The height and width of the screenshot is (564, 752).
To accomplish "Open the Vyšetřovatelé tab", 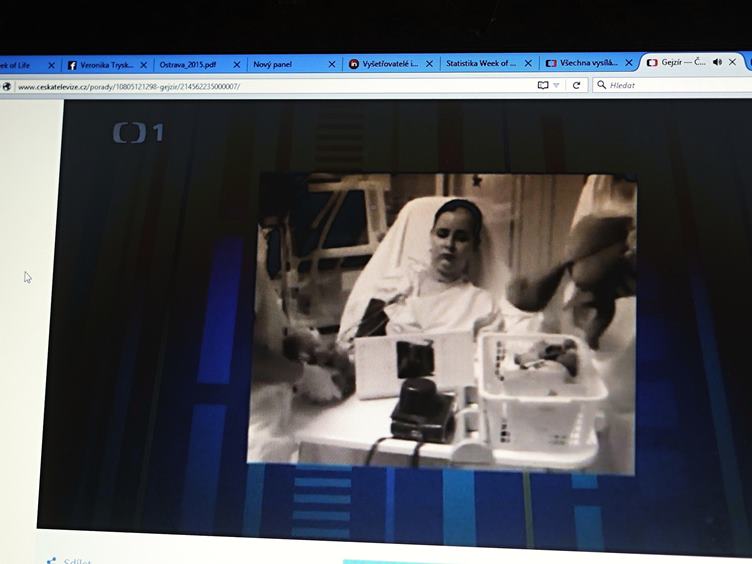I will pyautogui.click(x=390, y=63).
